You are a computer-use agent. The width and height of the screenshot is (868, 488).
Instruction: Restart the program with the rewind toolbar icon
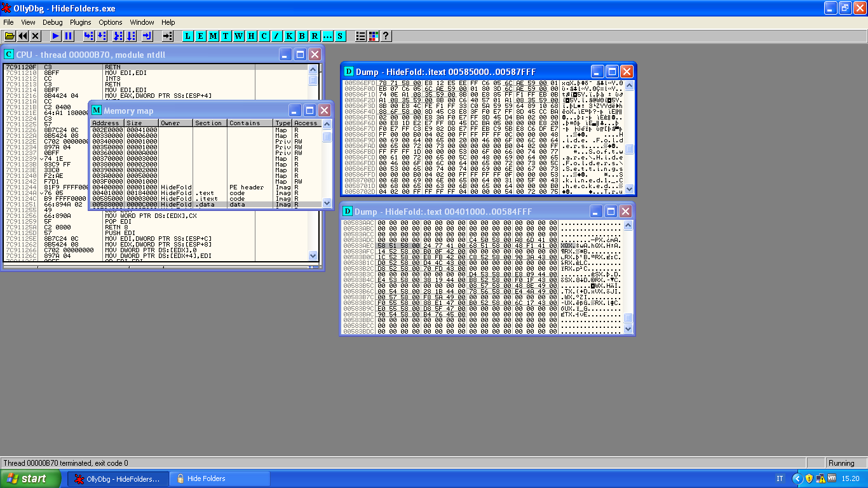pyautogui.click(x=23, y=36)
